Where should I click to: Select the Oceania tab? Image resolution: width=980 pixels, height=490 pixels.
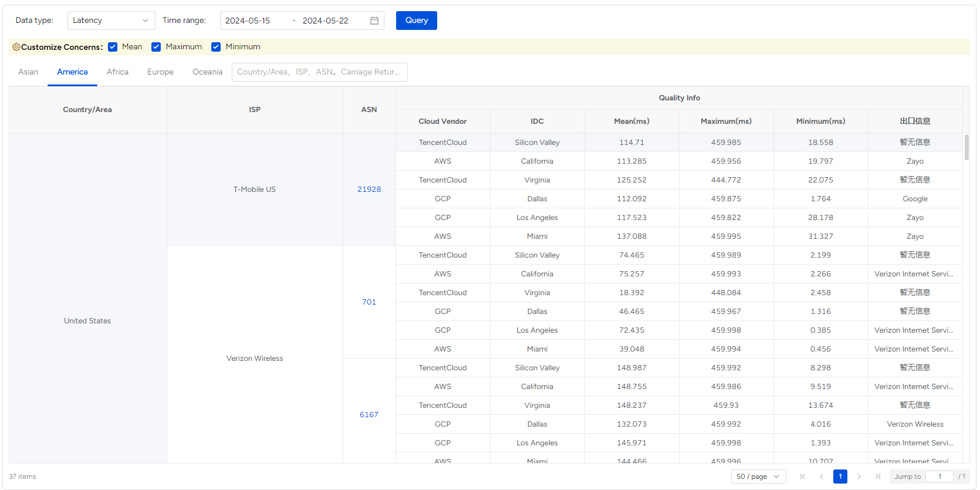(207, 72)
